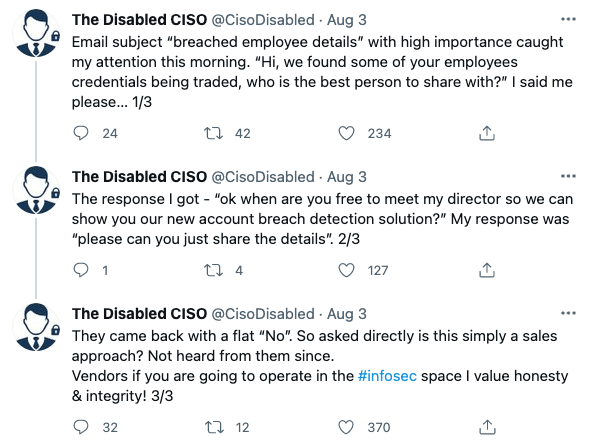Open the #infosec hashtag link
591x444 pixels.
pos(387,376)
